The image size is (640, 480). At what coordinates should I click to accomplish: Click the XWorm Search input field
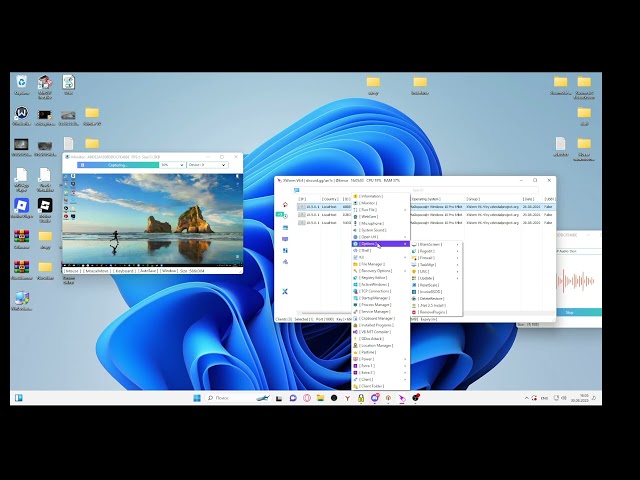click(420, 190)
